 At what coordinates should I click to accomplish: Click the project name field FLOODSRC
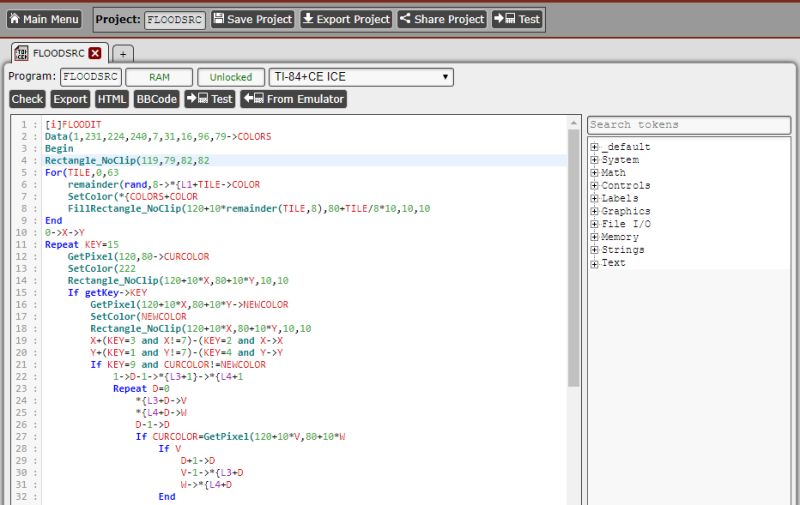point(174,20)
